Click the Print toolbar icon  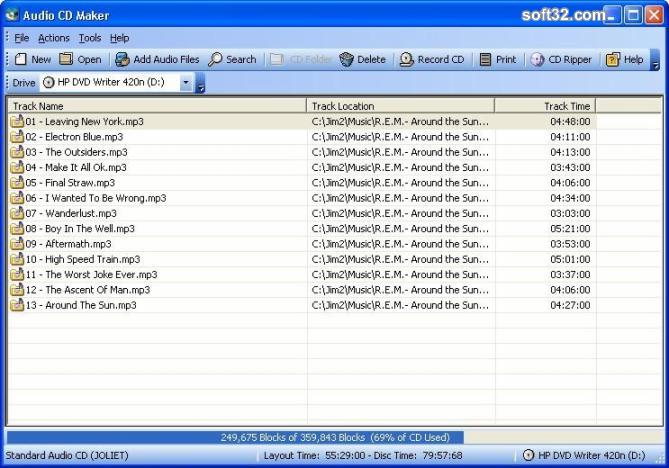click(x=485, y=59)
